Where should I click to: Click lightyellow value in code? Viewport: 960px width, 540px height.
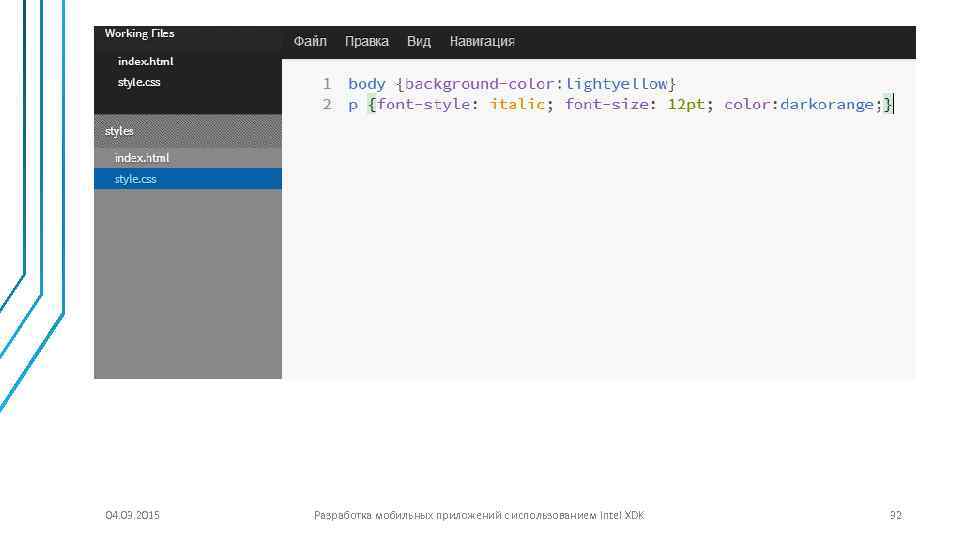pos(616,84)
